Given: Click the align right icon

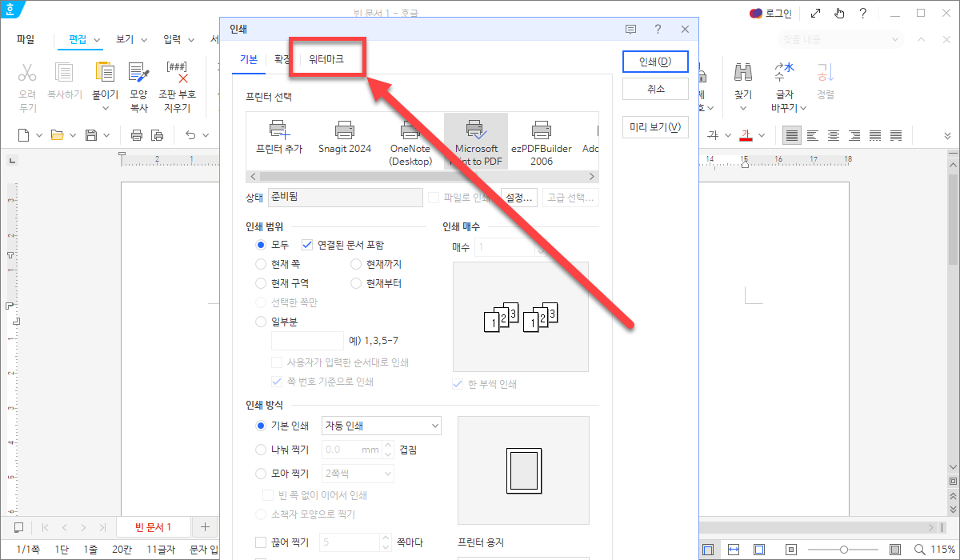Looking at the screenshot, I should pyautogui.click(x=854, y=135).
